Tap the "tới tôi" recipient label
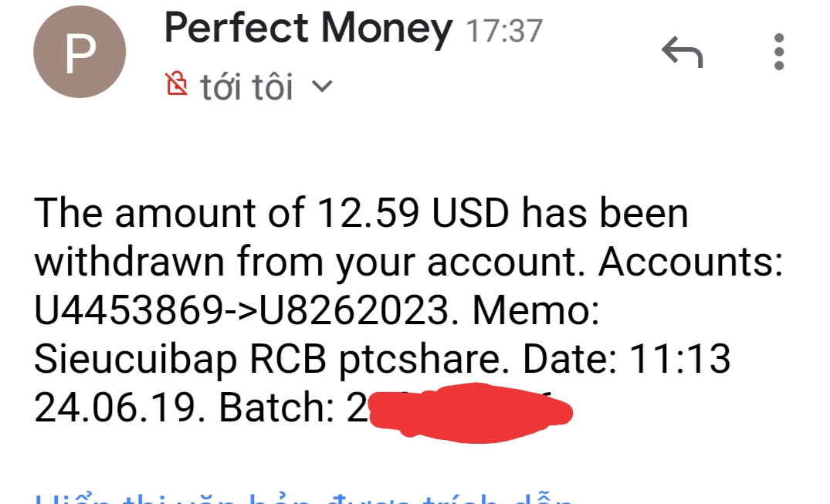Image resolution: width=830 pixels, height=504 pixels. (x=246, y=87)
